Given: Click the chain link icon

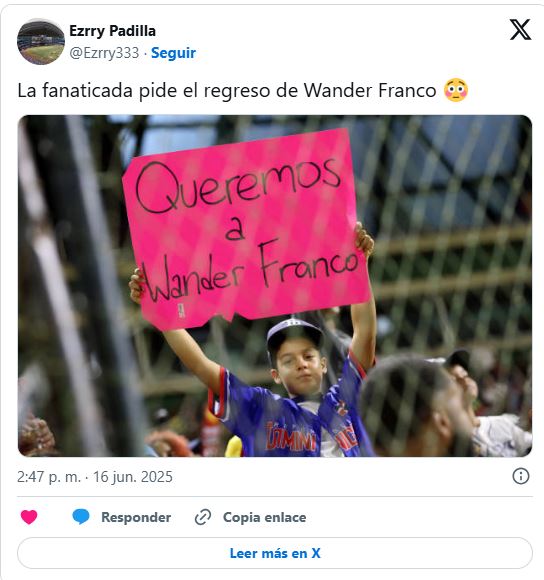Looking at the screenshot, I should 203,517.
